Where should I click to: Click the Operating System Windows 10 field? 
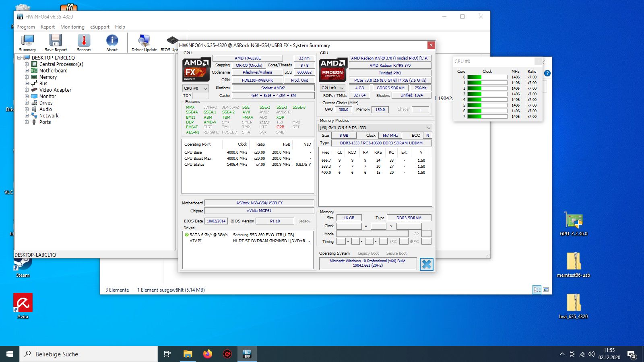[367, 263]
